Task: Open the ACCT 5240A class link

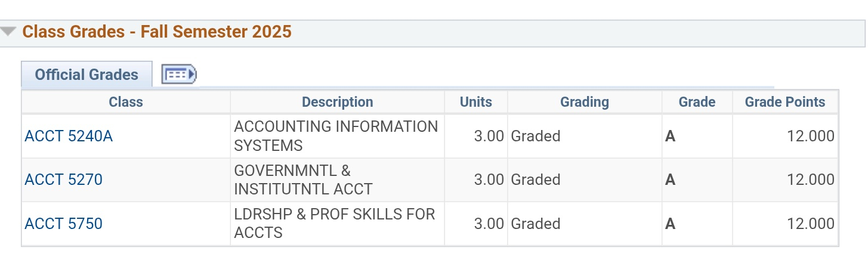Action: (x=69, y=137)
